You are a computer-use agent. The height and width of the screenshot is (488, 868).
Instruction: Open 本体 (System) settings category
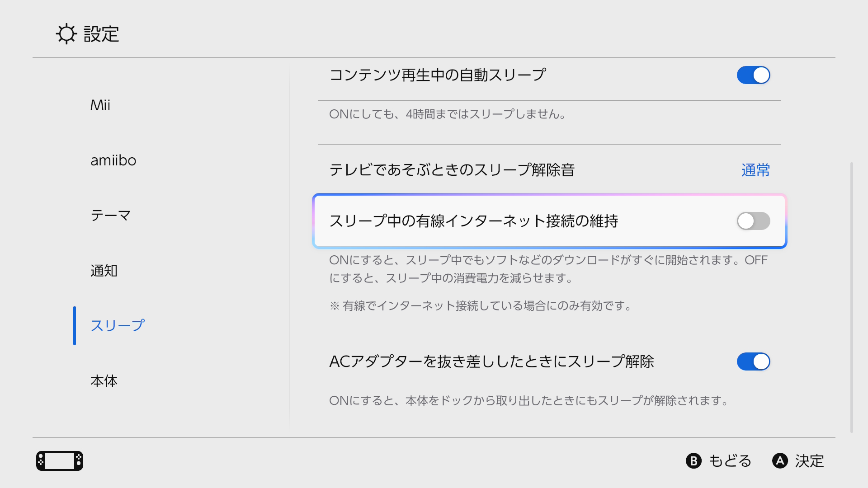(104, 381)
